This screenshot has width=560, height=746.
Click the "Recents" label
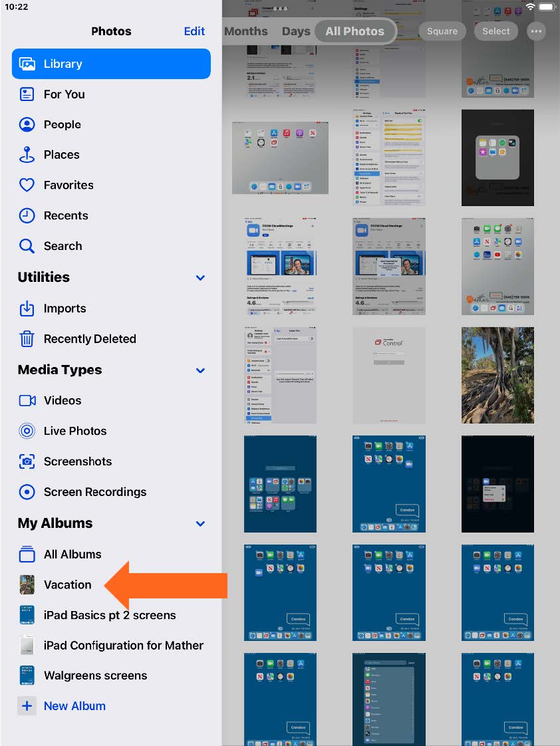66,215
